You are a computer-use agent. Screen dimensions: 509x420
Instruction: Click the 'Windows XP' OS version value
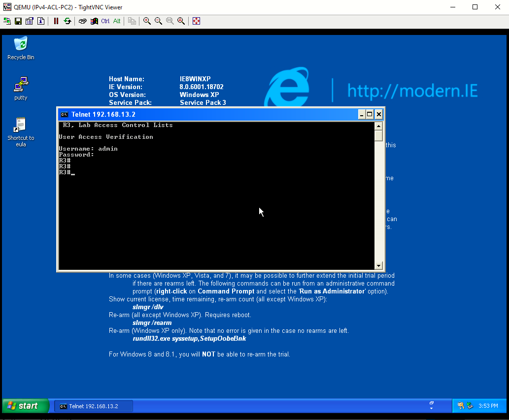click(x=199, y=95)
